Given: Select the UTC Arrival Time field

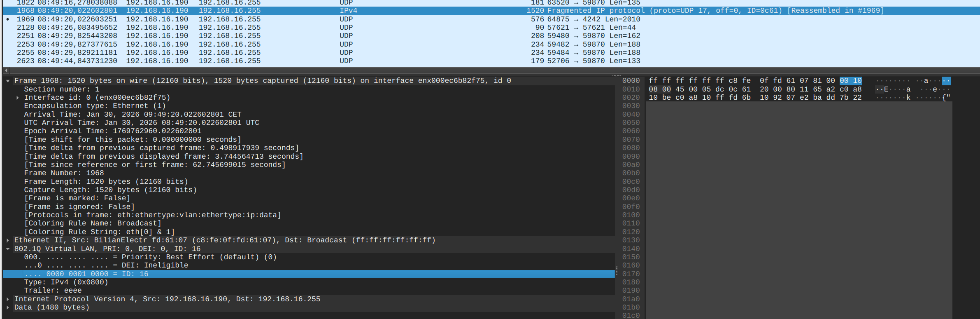Looking at the screenshot, I should tap(142, 123).
